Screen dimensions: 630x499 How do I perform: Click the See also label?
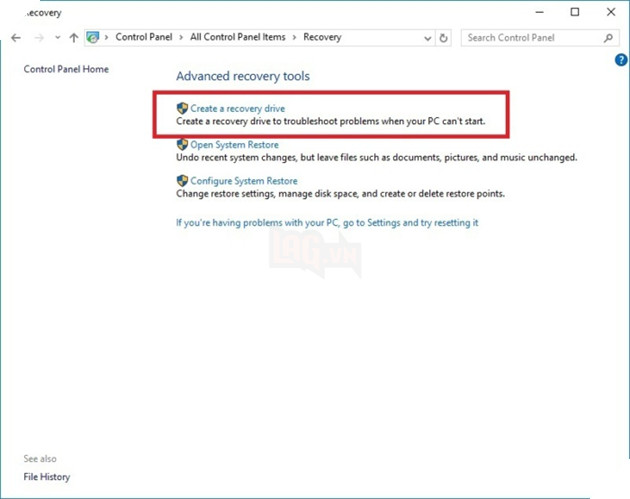(x=40, y=459)
